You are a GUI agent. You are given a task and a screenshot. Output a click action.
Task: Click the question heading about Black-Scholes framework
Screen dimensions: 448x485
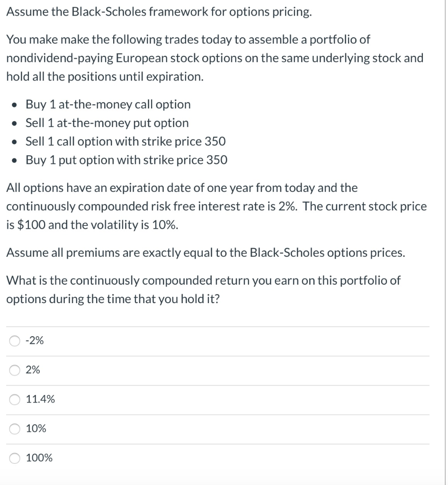[158, 11]
